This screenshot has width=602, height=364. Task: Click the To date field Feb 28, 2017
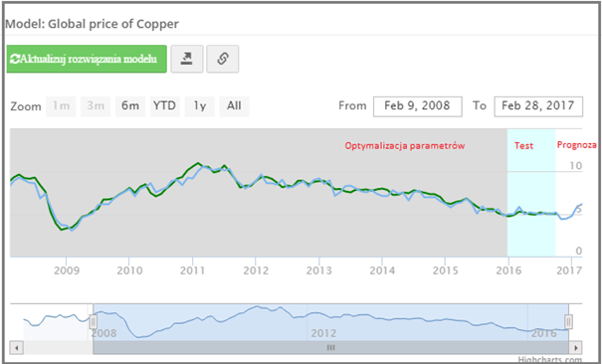click(x=538, y=106)
